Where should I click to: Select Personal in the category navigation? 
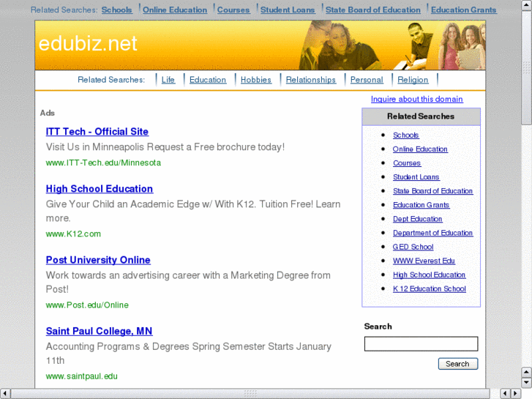(x=367, y=80)
